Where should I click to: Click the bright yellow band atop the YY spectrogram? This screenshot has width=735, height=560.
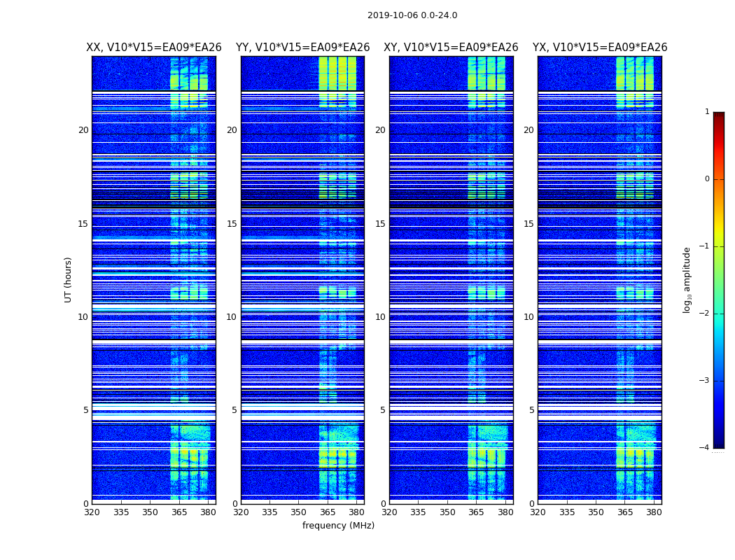click(337, 73)
